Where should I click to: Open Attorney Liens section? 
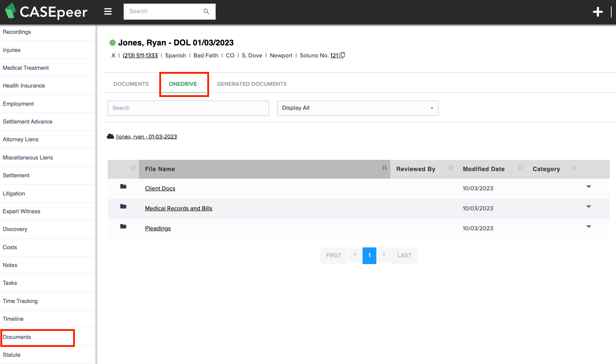click(x=21, y=139)
